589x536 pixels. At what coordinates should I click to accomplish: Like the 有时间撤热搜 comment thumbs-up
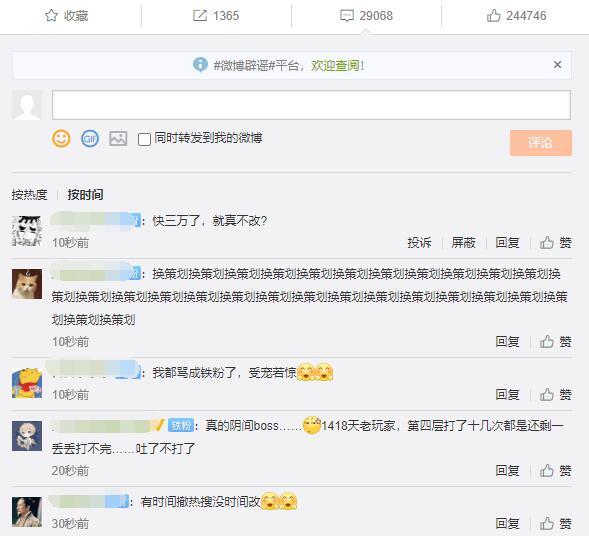click(x=556, y=524)
